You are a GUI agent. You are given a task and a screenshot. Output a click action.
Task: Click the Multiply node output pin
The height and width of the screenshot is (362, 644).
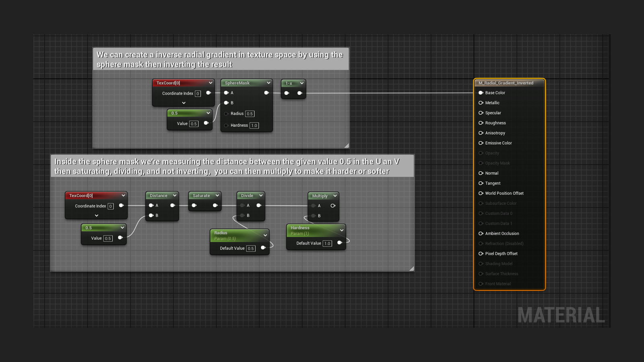click(333, 206)
